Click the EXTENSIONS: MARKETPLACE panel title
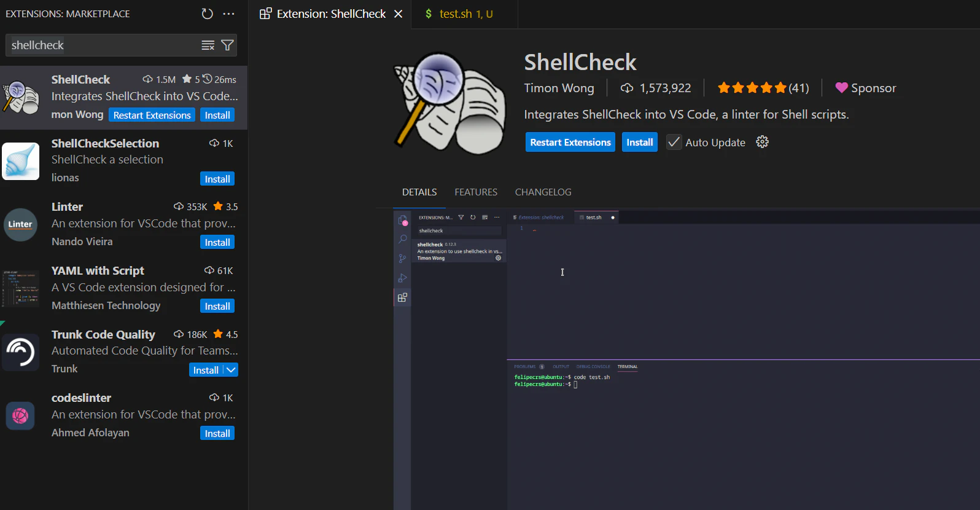The width and height of the screenshot is (980, 510). [68, 14]
